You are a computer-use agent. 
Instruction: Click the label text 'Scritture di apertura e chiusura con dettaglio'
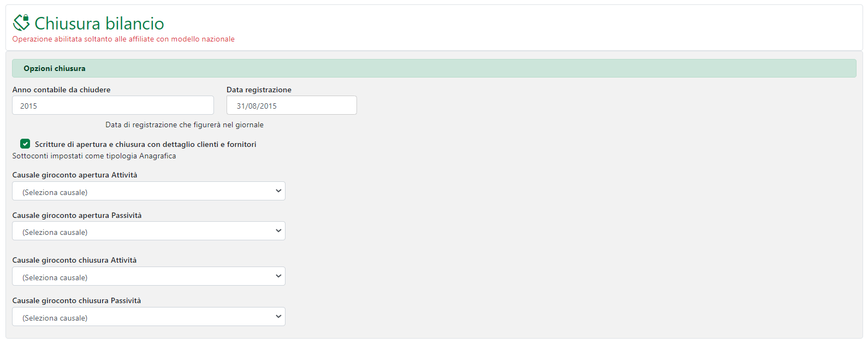(145, 144)
